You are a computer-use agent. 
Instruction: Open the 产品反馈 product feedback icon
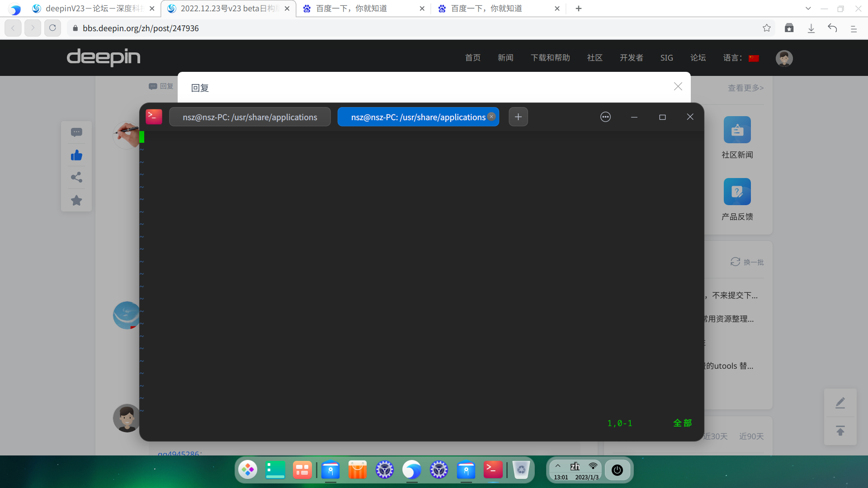737,192
